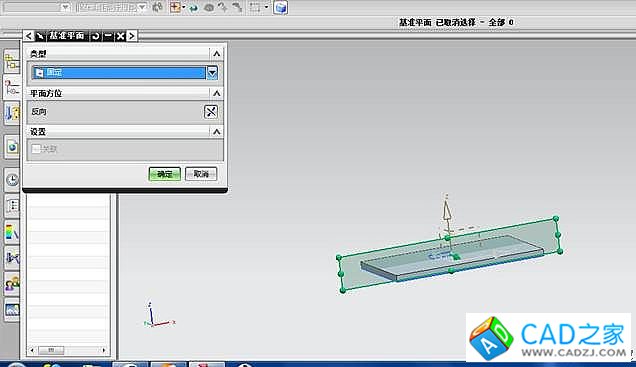Open the color palette sidebar tab
This screenshot has height=367, width=636.
point(12,232)
